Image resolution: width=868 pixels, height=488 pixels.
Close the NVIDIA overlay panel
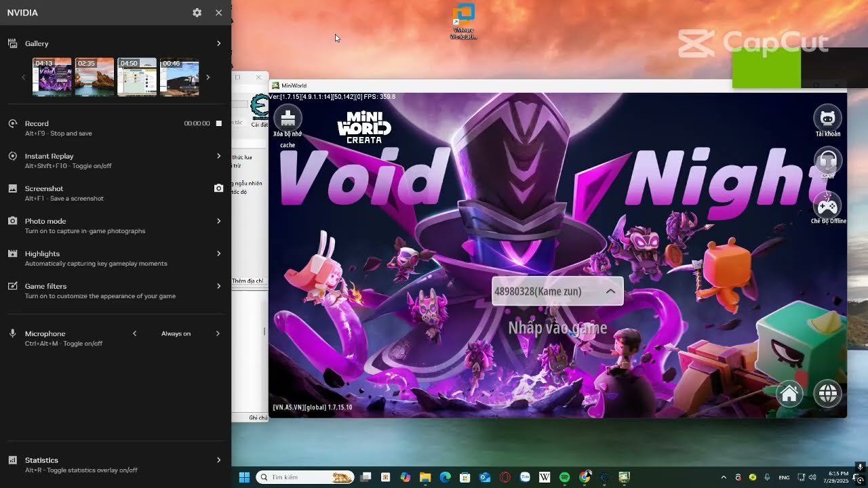(x=218, y=13)
